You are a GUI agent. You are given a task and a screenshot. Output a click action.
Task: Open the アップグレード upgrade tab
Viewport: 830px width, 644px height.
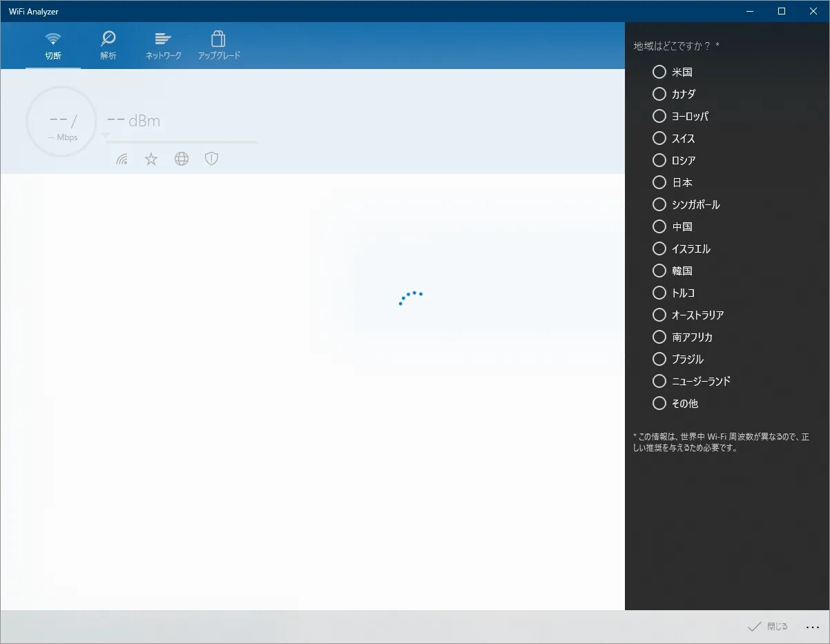(x=219, y=46)
